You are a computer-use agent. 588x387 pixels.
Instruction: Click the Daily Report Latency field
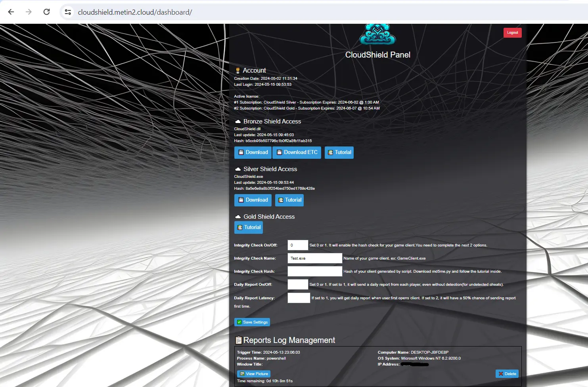click(x=299, y=298)
